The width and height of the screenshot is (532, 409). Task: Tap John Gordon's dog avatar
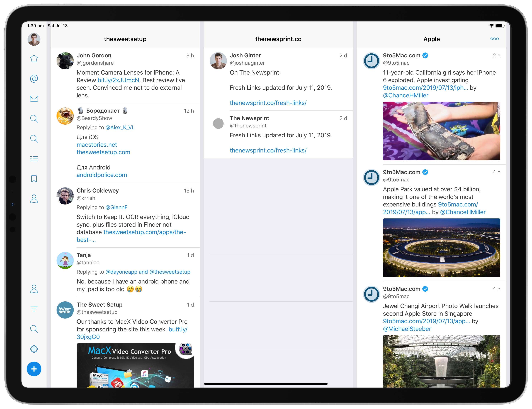pyautogui.click(x=65, y=61)
